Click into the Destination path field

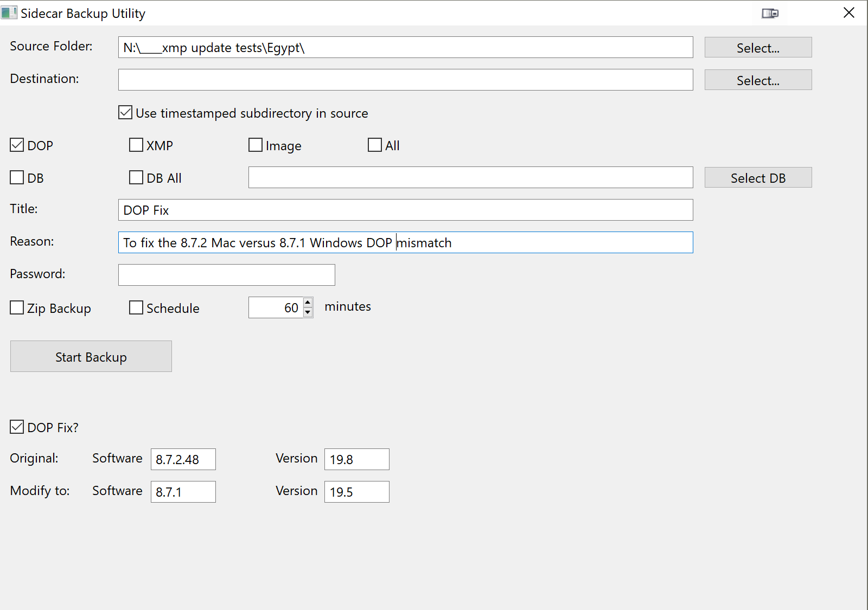click(x=405, y=80)
